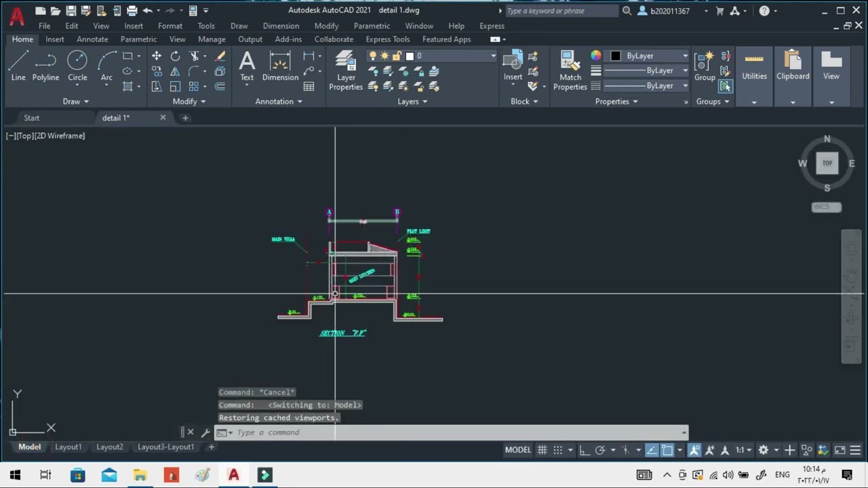
Task: Click the Group tool icon
Action: tap(705, 66)
